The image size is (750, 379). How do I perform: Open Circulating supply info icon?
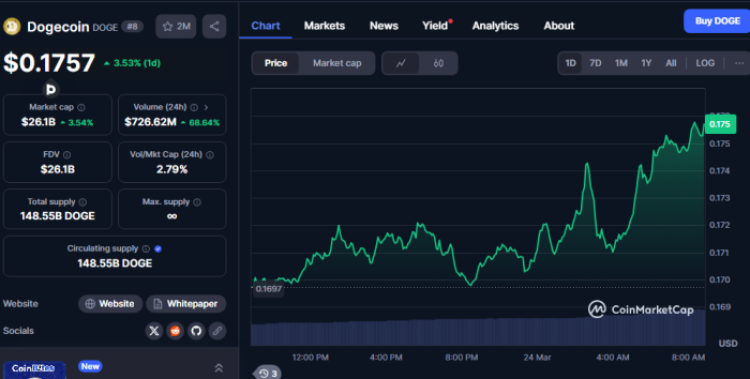pos(146,249)
